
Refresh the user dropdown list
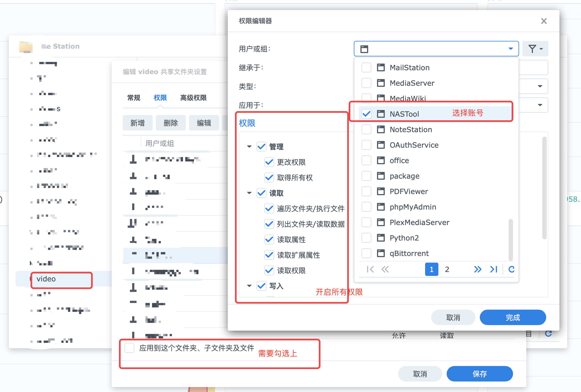tap(511, 269)
